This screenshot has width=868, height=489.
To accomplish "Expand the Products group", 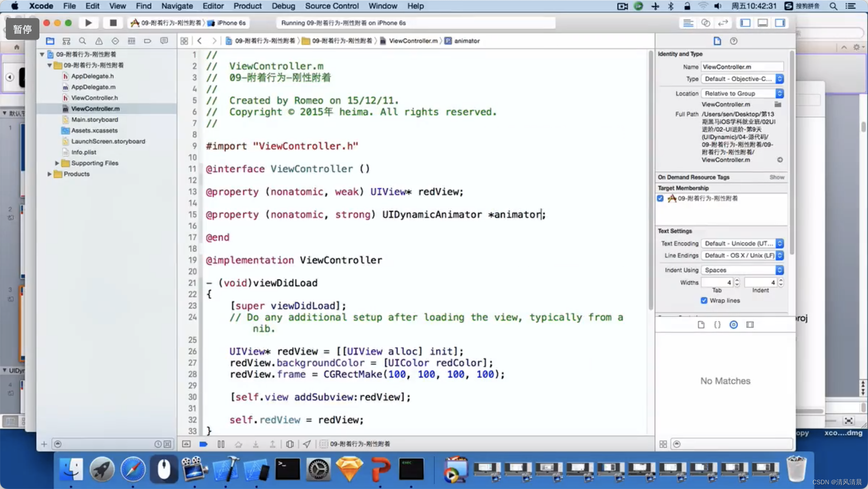I will point(49,174).
